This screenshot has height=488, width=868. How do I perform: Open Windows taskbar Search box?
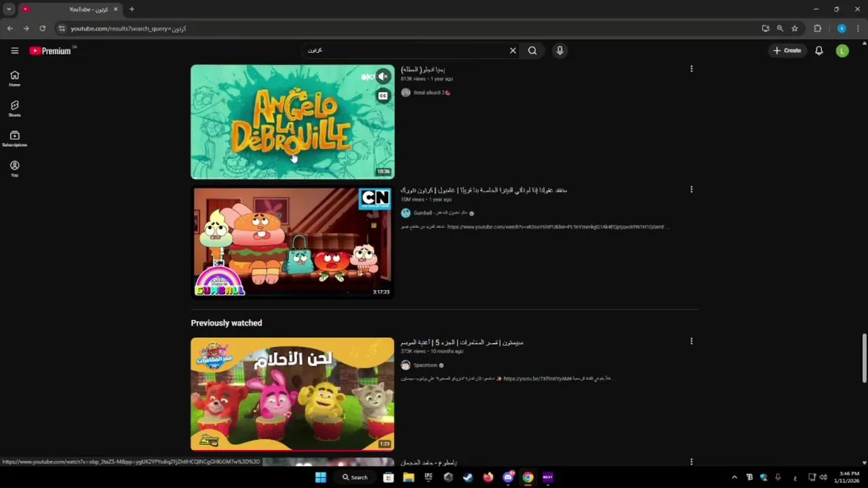(355, 477)
